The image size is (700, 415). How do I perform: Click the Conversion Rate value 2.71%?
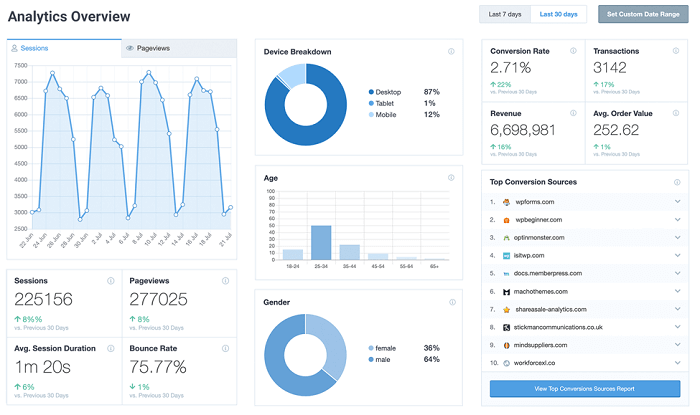pyautogui.click(x=511, y=68)
